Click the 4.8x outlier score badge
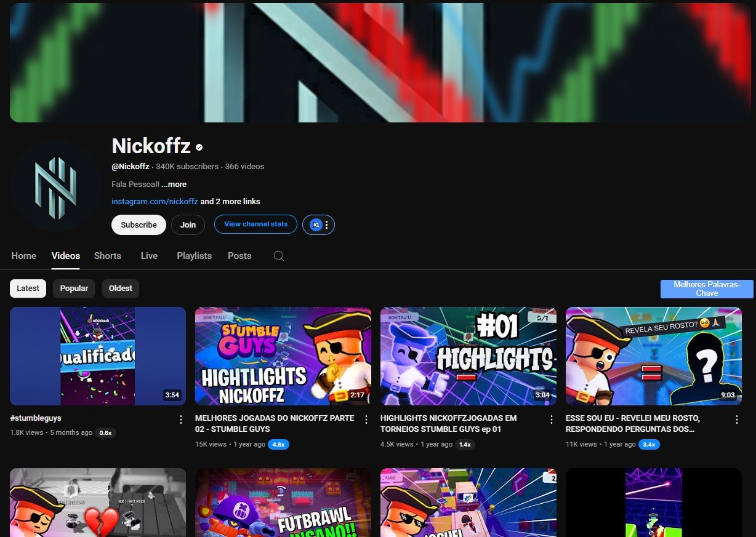Image resolution: width=756 pixels, height=537 pixels. coord(278,444)
